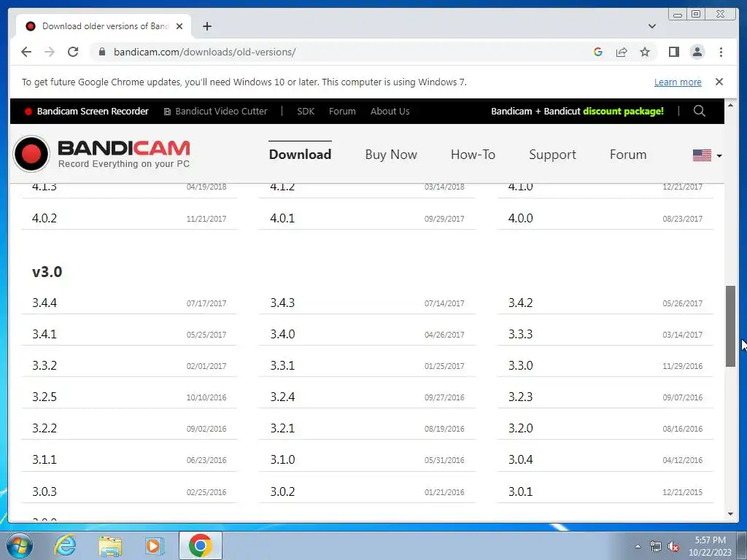Image resolution: width=747 pixels, height=560 pixels.
Task: Download version 3.0.1
Action: [605, 491]
